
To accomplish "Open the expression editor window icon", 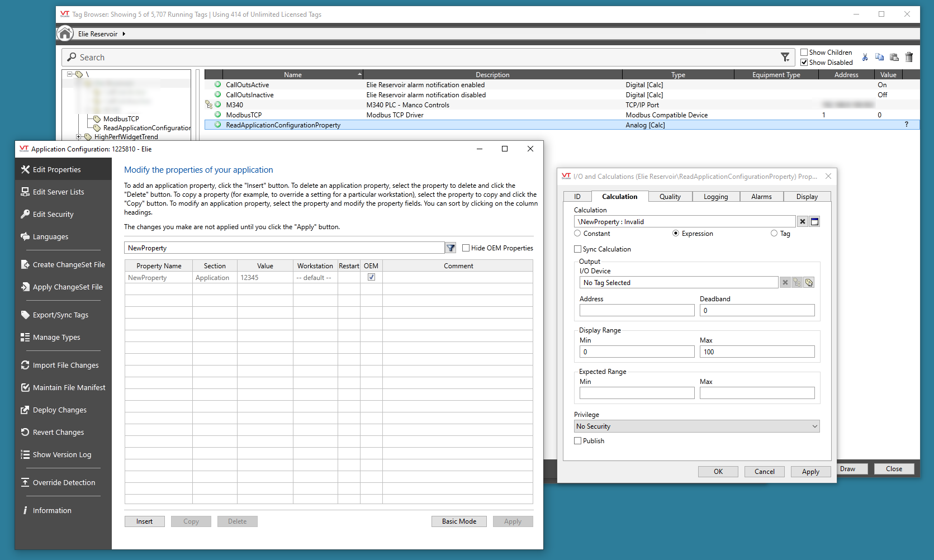I will tap(815, 222).
